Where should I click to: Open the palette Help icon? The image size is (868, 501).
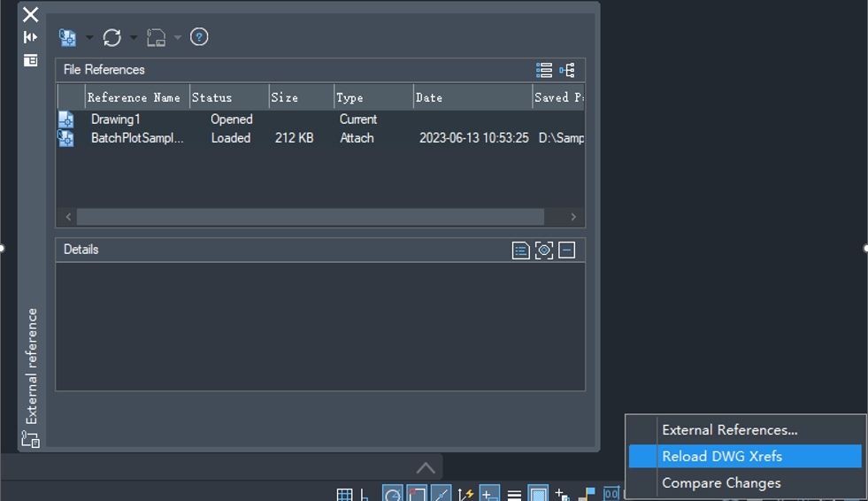pos(199,37)
